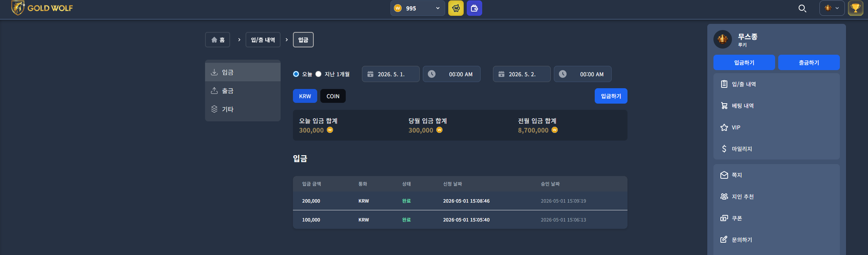This screenshot has width=868, height=255.
Task: Click 입금하기 button above the totals
Action: (611, 96)
